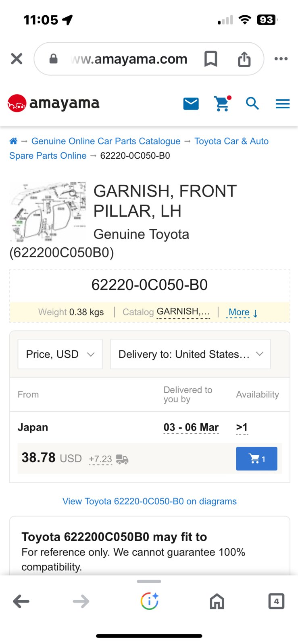
Task: Open the mail envelope icon
Action: point(191,104)
